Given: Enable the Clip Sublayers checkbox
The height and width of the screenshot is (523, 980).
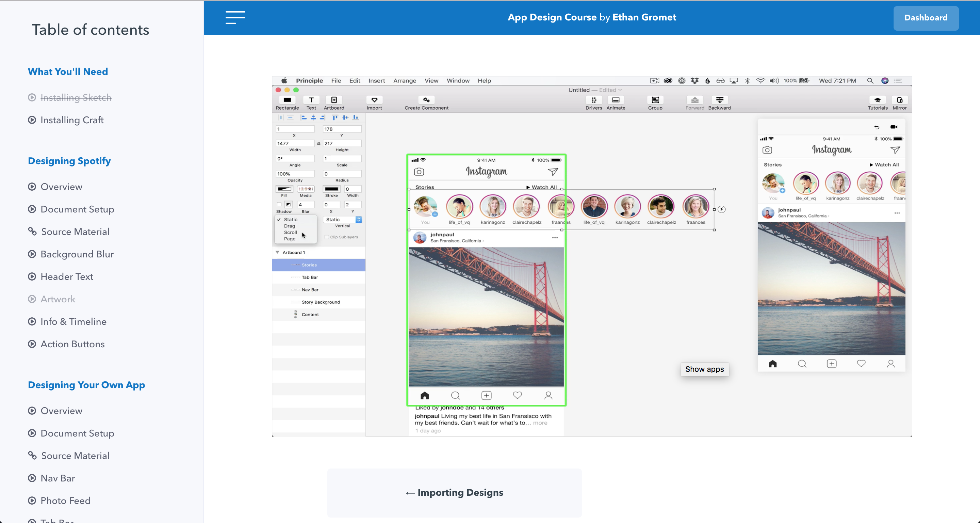Looking at the screenshot, I should 327,237.
